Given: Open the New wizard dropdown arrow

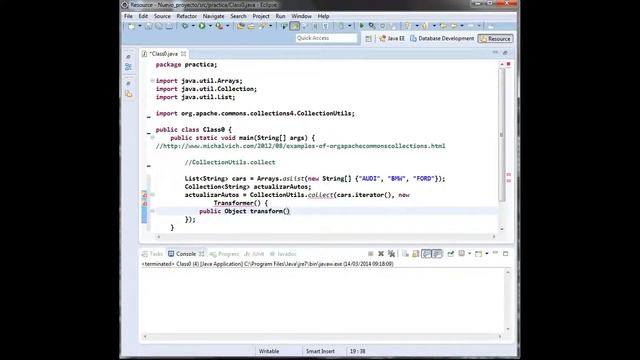Looking at the screenshot, I should coord(140,26).
